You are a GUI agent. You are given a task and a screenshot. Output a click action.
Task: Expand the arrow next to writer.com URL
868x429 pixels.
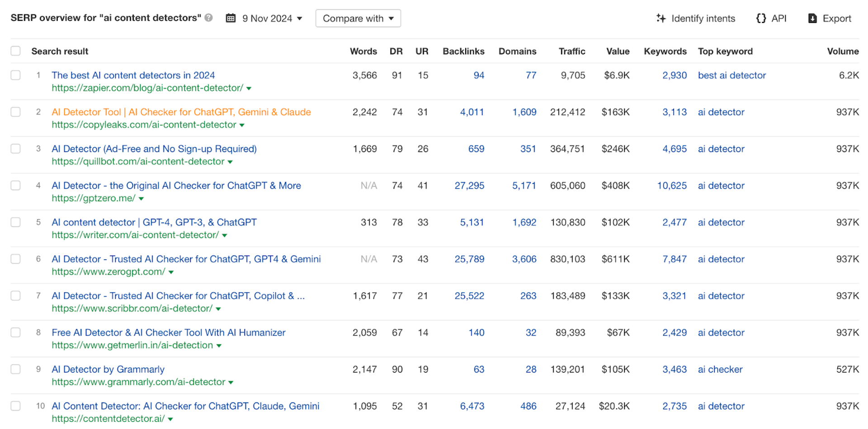(x=225, y=235)
